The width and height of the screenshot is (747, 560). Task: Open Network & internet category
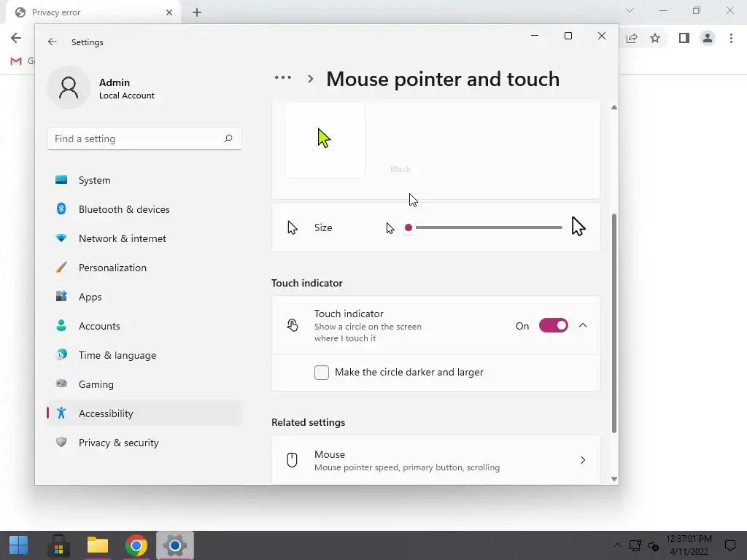tap(144, 238)
